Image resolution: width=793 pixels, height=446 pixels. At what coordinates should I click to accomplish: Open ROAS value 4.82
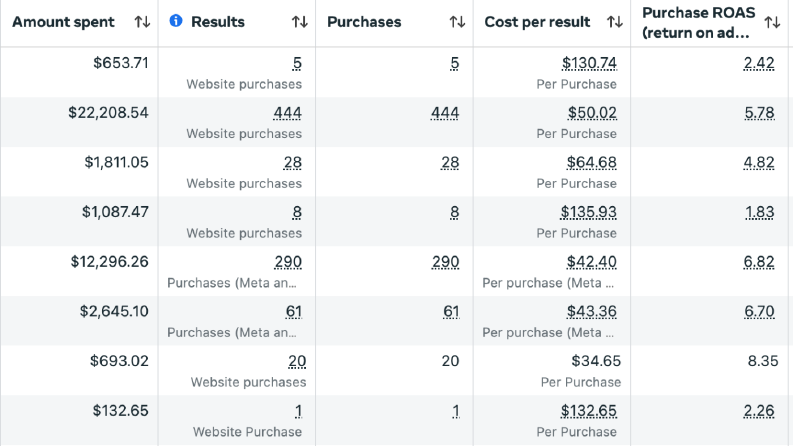pos(759,162)
